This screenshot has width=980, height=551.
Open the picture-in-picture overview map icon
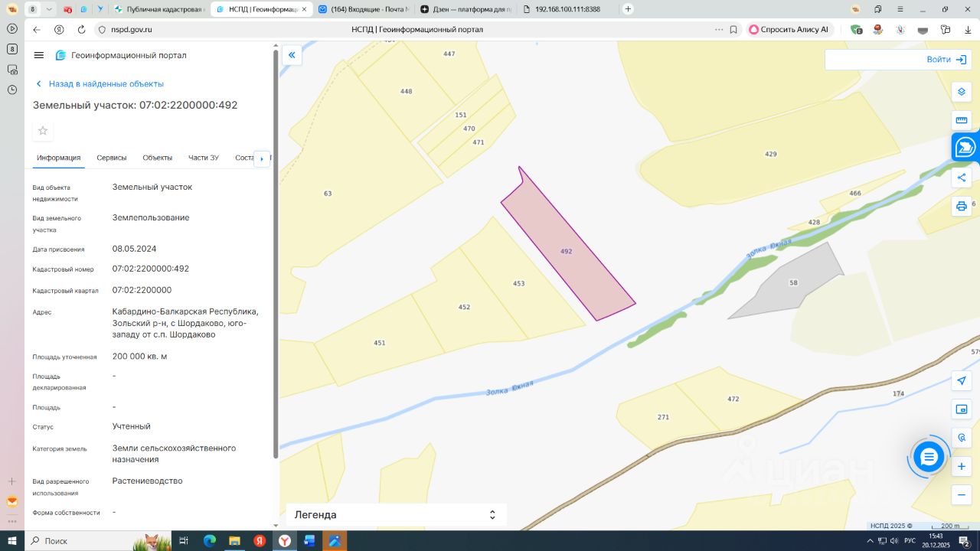[962, 409]
